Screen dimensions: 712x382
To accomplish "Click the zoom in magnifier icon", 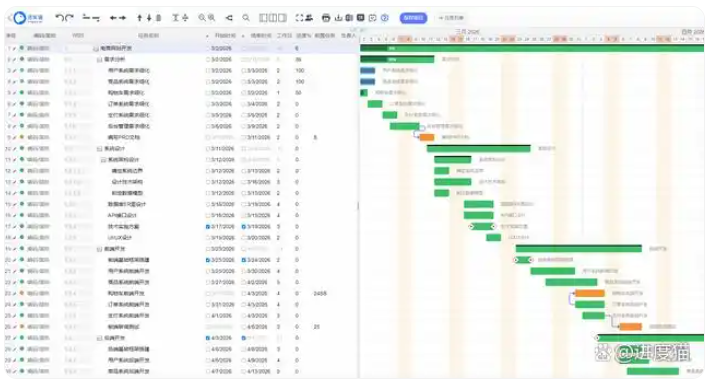I will pos(212,18).
